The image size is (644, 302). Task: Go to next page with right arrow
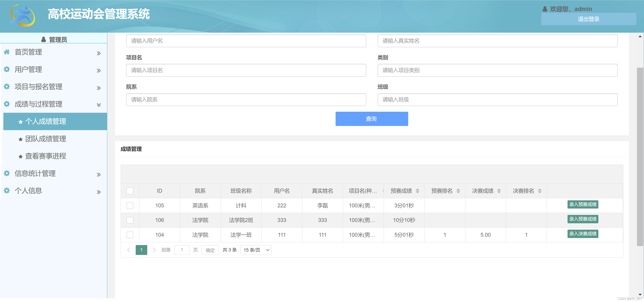point(154,250)
